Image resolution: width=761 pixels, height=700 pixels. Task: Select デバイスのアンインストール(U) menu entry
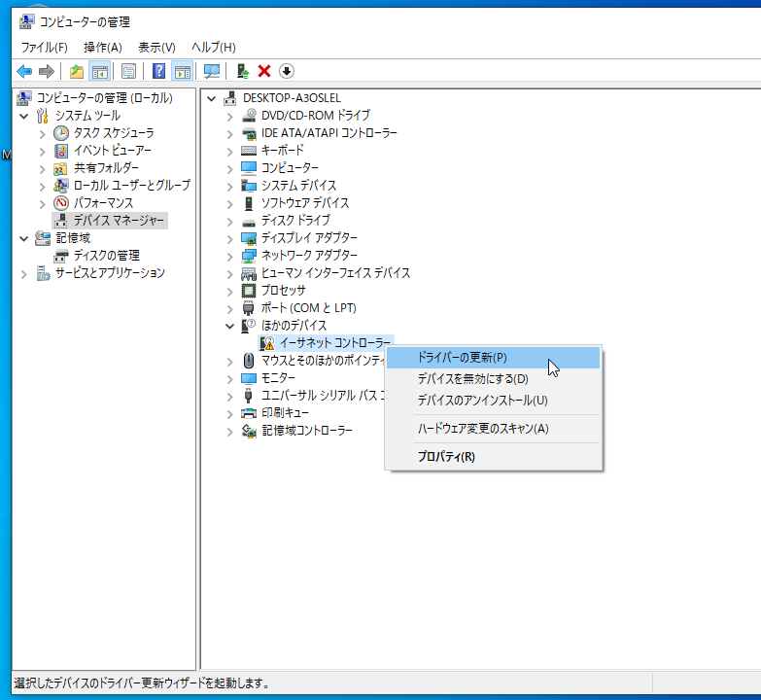click(x=493, y=401)
